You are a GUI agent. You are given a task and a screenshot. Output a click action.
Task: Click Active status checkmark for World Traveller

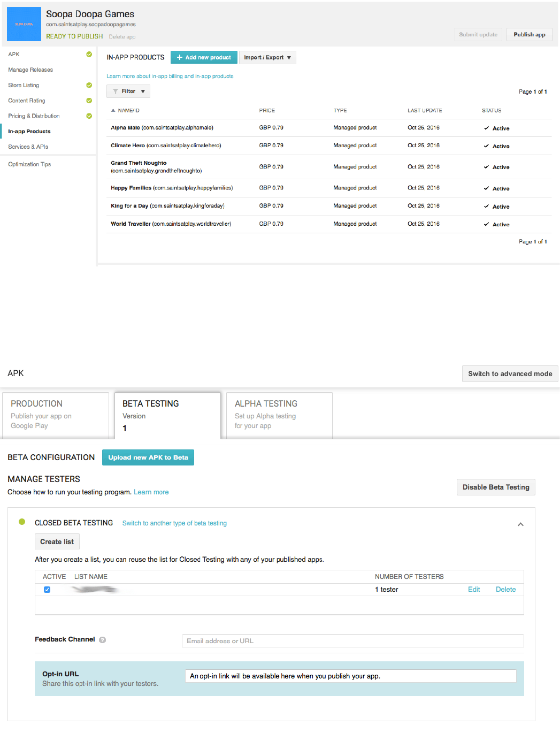tap(486, 225)
